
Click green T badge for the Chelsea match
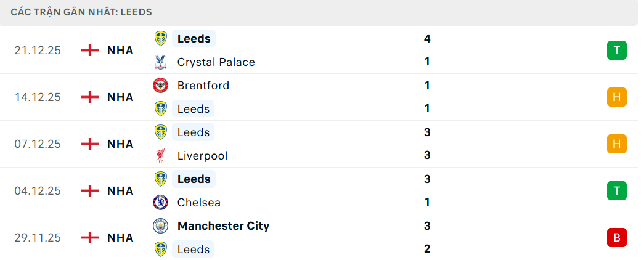[616, 190]
